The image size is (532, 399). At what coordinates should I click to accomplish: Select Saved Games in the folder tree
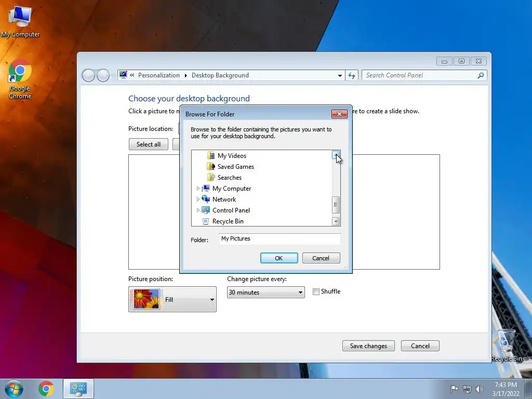(236, 167)
